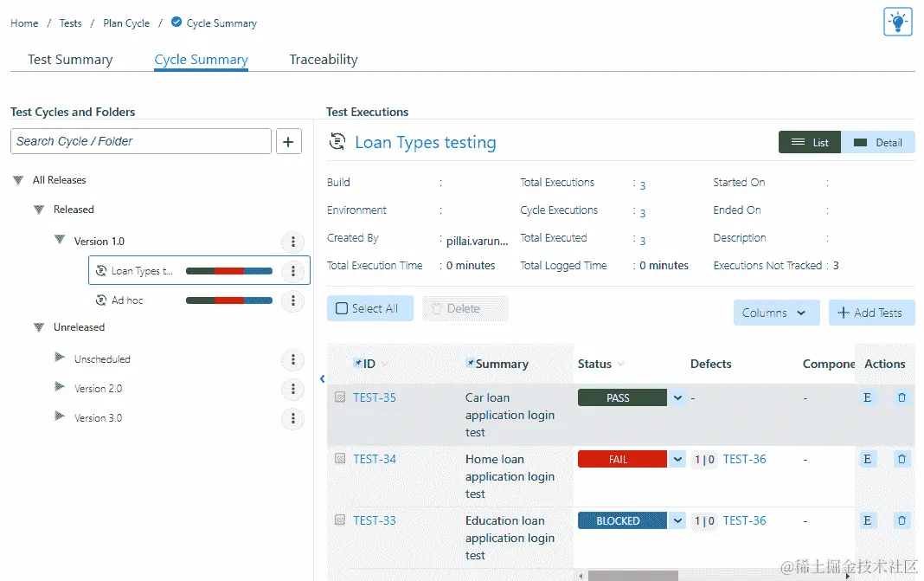
Task: Delete execution TEST-33 with trash icon
Action: click(902, 520)
